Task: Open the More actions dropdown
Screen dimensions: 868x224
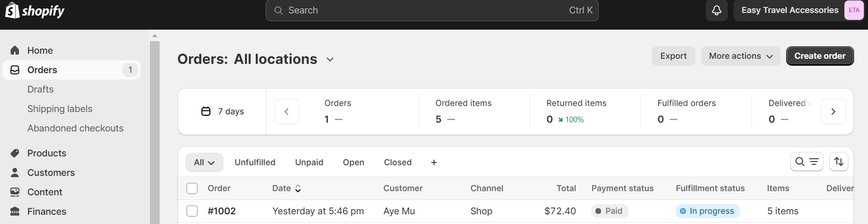Action: click(740, 56)
